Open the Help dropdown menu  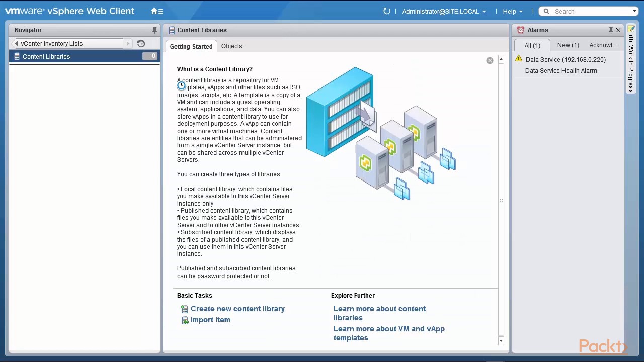click(x=512, y=11)
